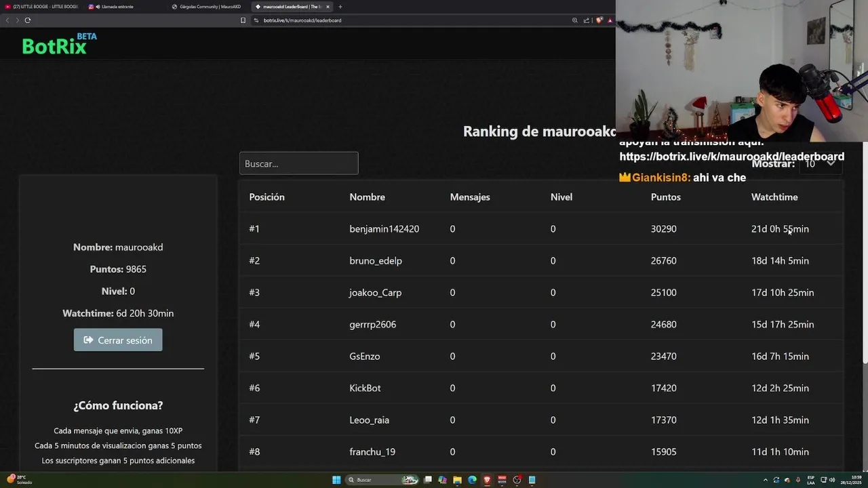The image size is (868, 488).
Task: Sort by the Nombre column header
Action: point(367,197)
